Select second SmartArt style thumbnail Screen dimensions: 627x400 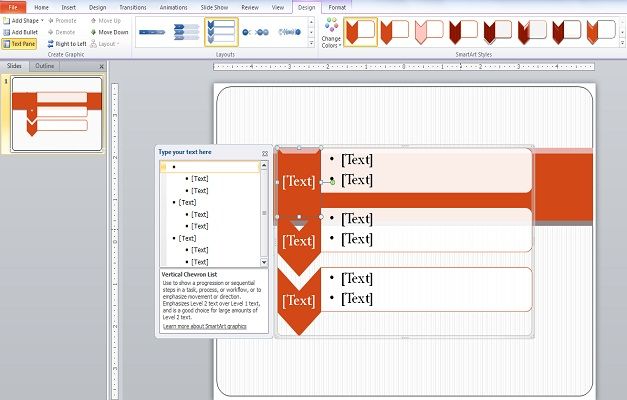pyautogui.click(x=395, y=32)
